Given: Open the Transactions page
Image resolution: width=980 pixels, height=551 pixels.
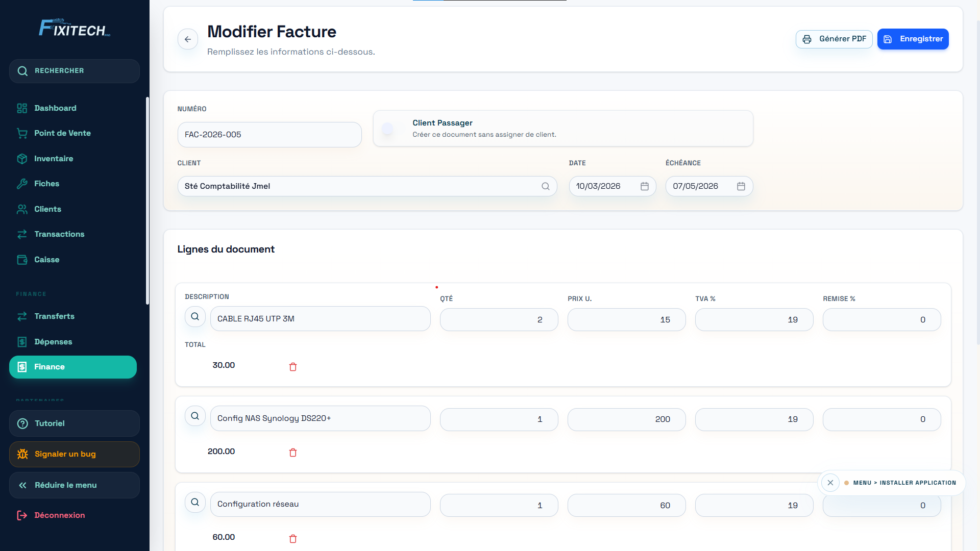Looking at the screenshot, I should click(x=59, y=234).
